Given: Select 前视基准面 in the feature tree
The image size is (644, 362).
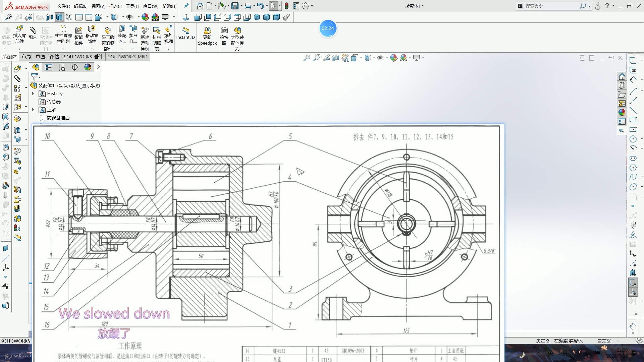Looking at the screenshot, I should click(x=58, y=118).
